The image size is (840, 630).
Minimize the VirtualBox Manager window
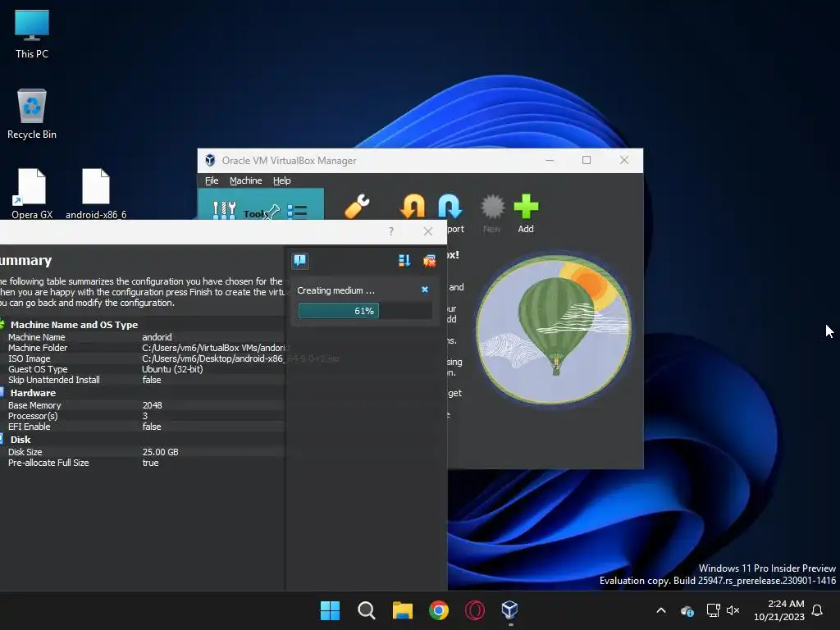(x=550, y=160)
